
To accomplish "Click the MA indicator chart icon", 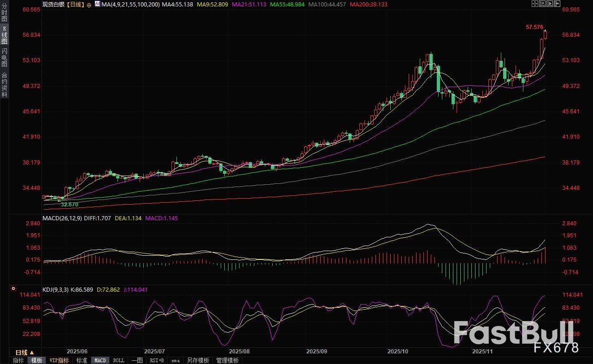I will point(97,4).
